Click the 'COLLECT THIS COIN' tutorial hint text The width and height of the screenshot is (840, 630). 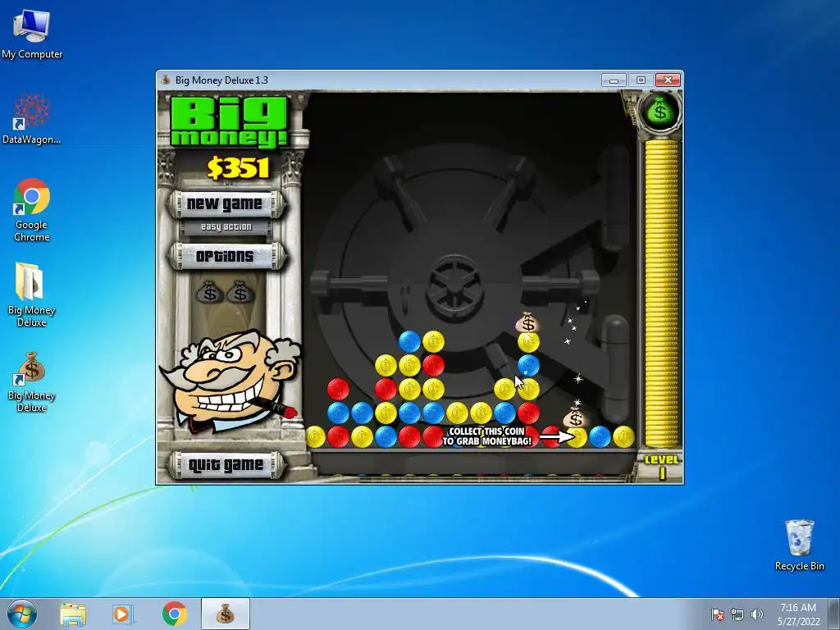pos(486,436)
